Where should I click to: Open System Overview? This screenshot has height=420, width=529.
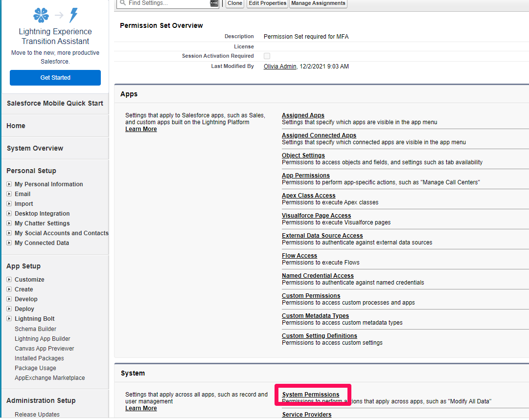pos(35,148)
